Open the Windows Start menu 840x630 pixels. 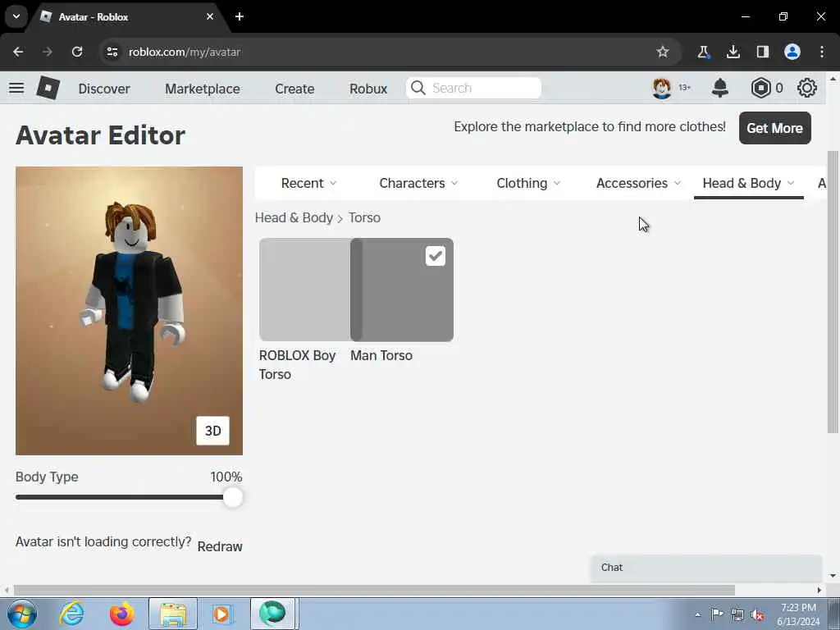coord(22,614)
